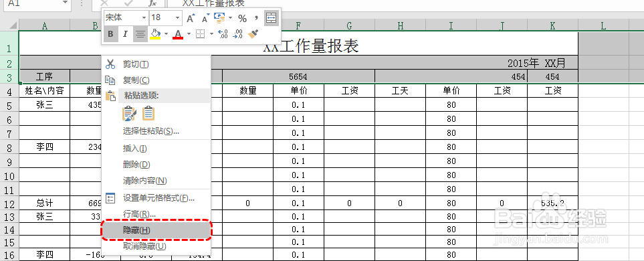
Task: Apply percent style format
Action: (x=242, y=18)
